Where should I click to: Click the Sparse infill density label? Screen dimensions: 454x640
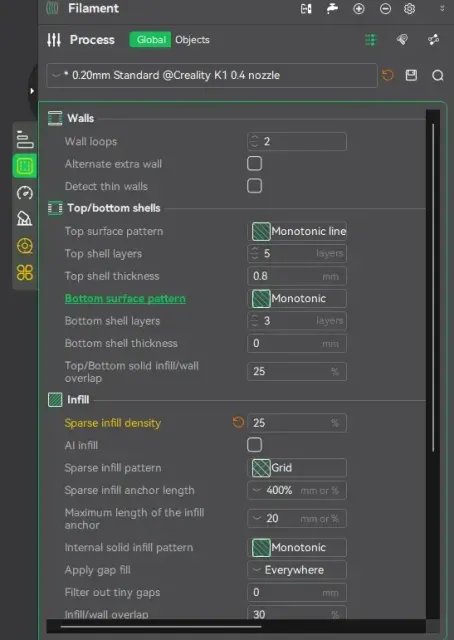click(x=113, y=423)
